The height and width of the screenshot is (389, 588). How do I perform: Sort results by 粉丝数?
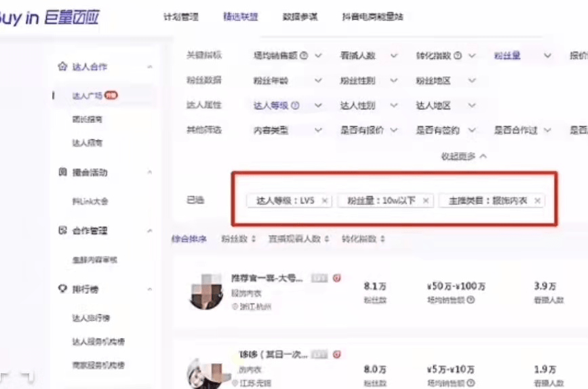(239, 239)
